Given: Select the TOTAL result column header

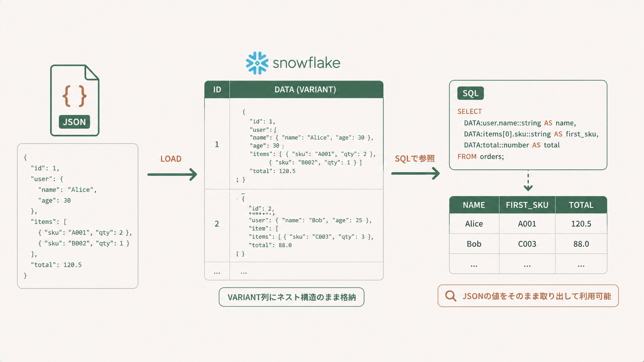Looking at the screenshot, I should (581, 205).
